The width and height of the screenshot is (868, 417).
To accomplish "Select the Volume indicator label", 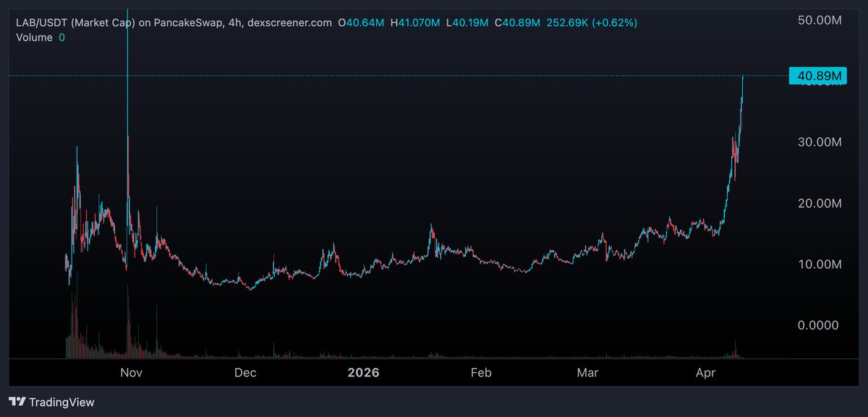I will 34,38.
